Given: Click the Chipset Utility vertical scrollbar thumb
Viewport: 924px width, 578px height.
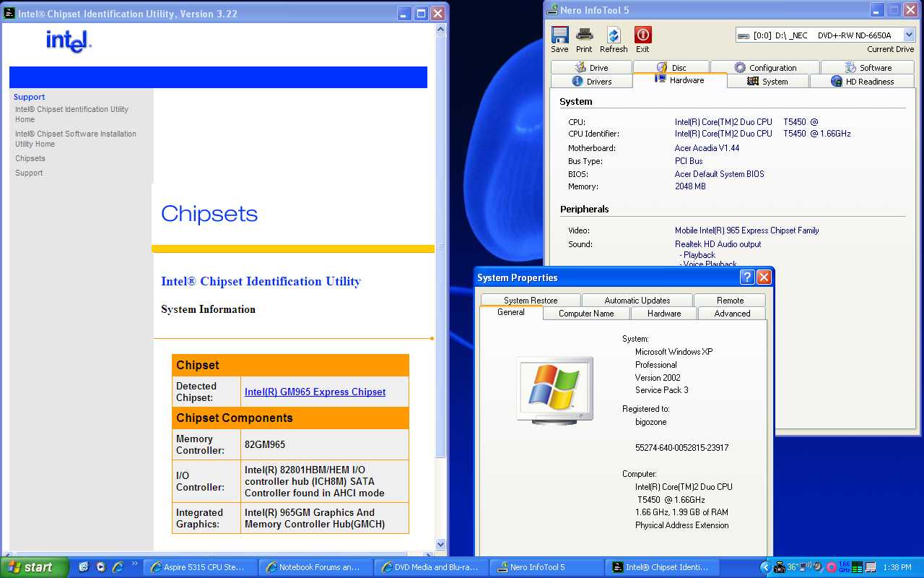Looking at the screenshot, I should [x=441, y=246].
